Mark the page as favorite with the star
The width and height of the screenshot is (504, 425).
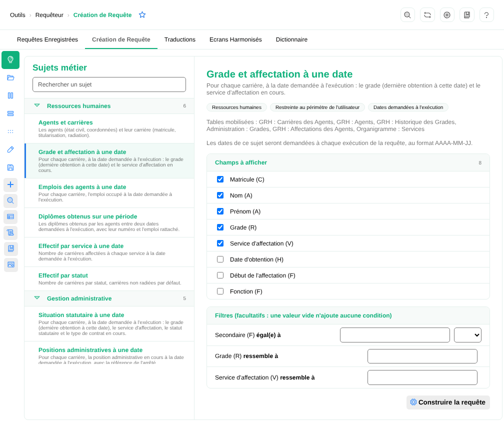[142, 15]
